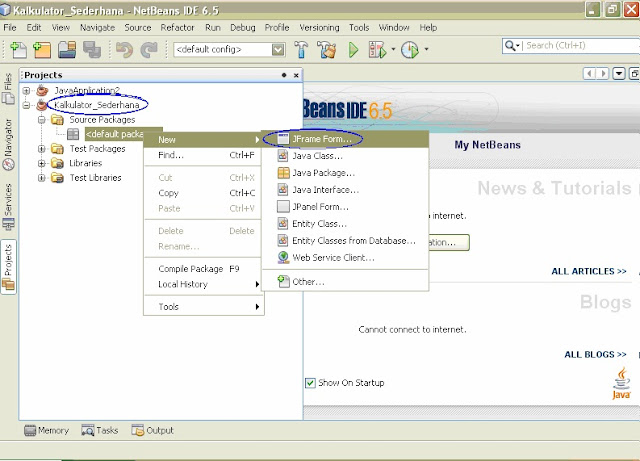
Task: Choose JFrame Form from New submenu
Action: 345,139
